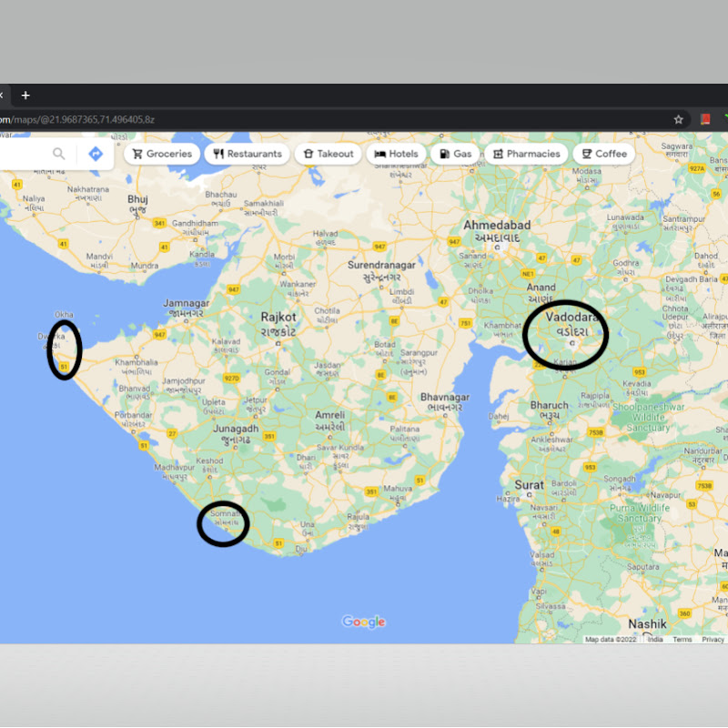Bookmark this page with the star icon
The width and height of the screenshot is (728, 728).
click(x=678, y=120)
